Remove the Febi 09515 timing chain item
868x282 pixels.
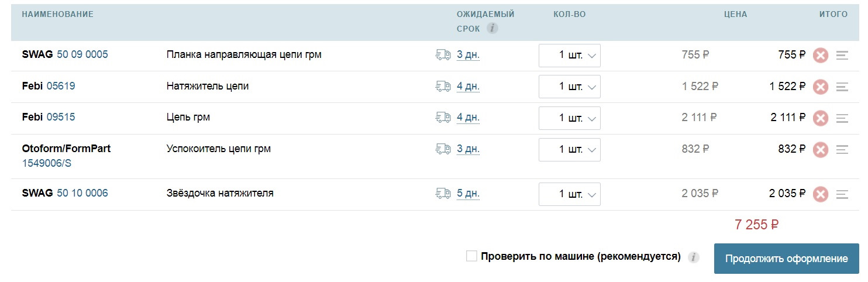click(x=821, y=118)
